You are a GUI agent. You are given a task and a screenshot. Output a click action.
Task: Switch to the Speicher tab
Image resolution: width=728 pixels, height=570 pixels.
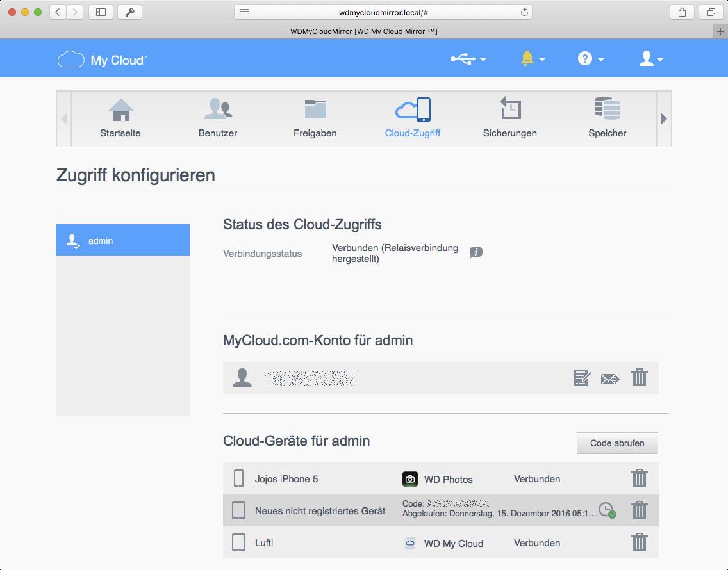(x=608, y=118)
